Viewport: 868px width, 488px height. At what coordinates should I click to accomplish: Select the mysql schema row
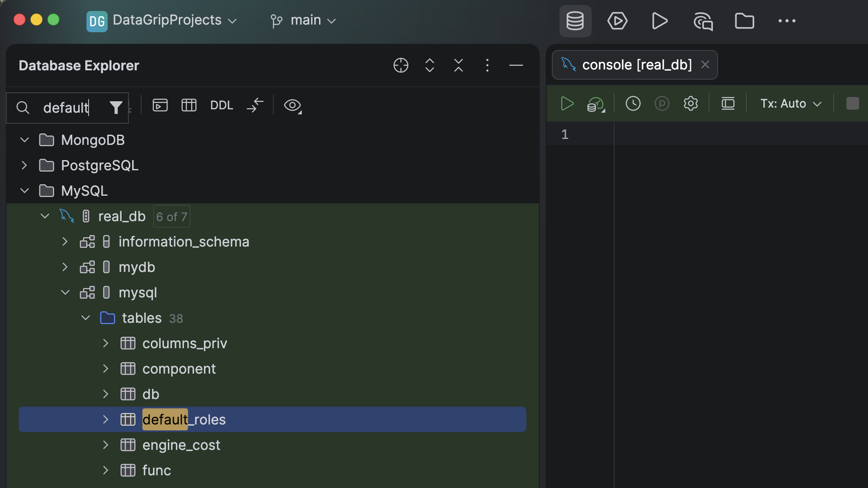(x=273, y=292)
